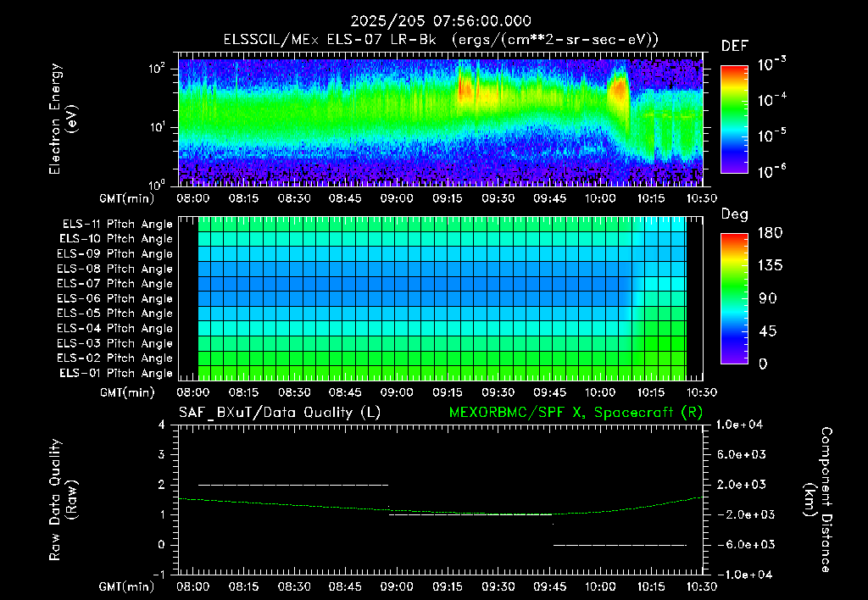
Task: Click GMT(min) label under the data quality panel
Action: coord(127,586)
